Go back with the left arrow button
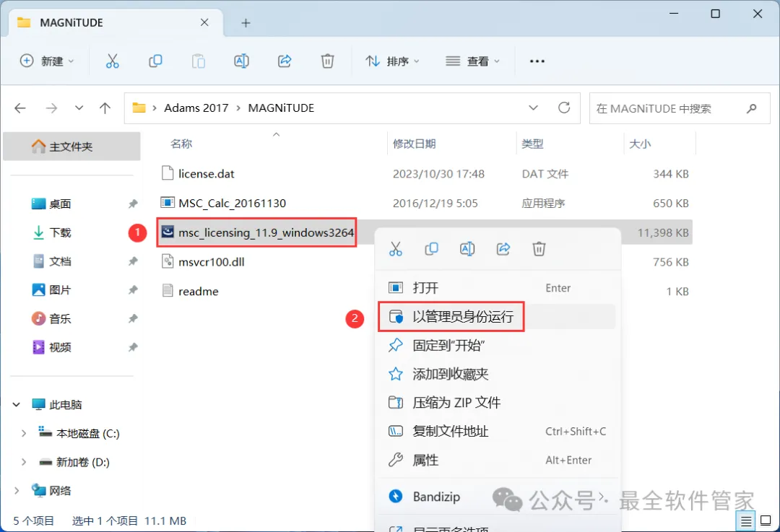This screenshot has width=780, height=532. pyautogui.click(x=20, y=108)
